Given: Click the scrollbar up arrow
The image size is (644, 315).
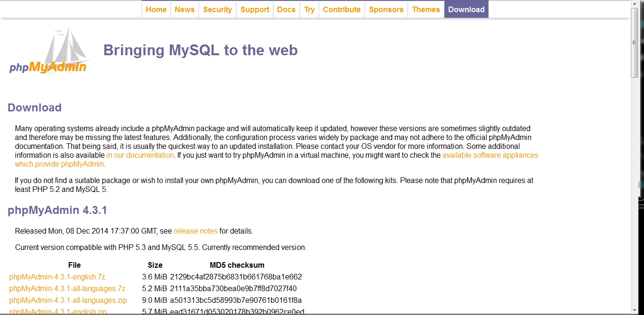Looking at the screenshot, I should tap(635, 4).
